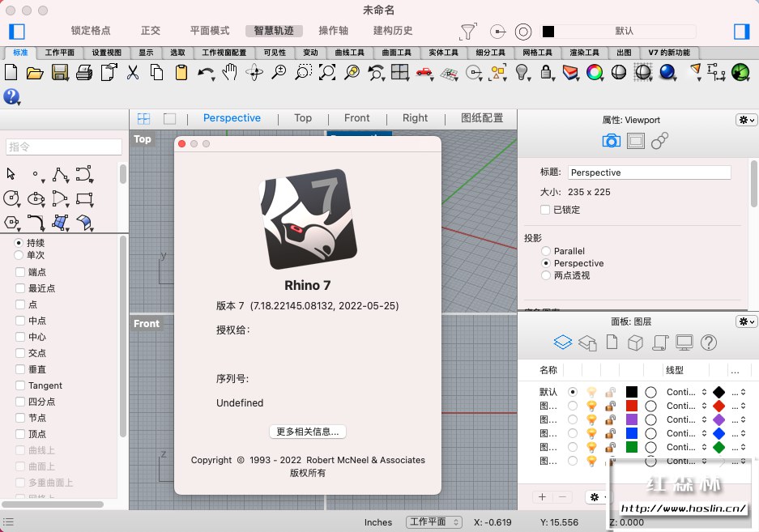Toggle the 锁定格点 button
Screen dimensions: 759x532
click(x=91, y=31)
